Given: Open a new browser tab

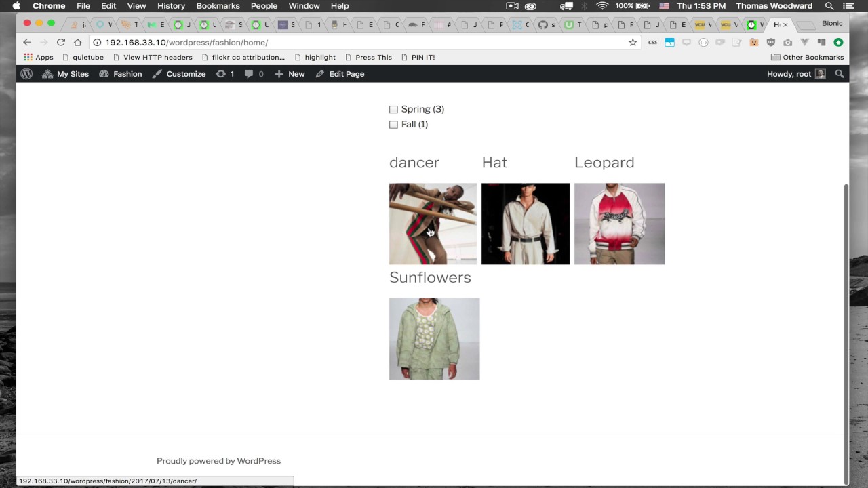Looking at the screenshot, I should pyautogui.click(x=805, y=25).
